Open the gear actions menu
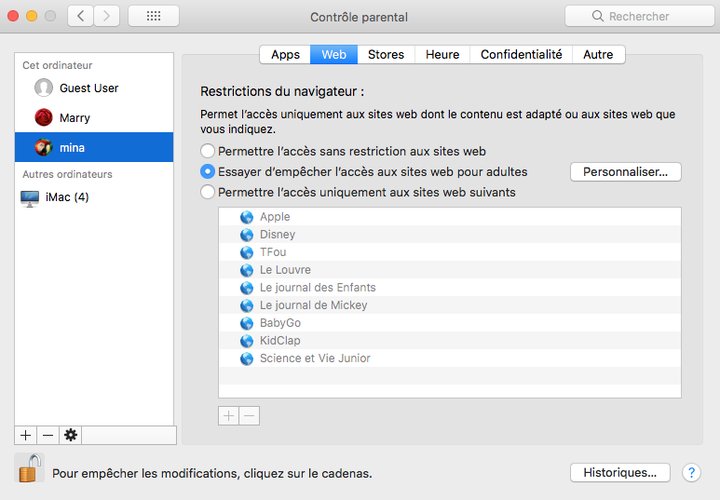This screenshot has height=500, width=720. [70, 435]
